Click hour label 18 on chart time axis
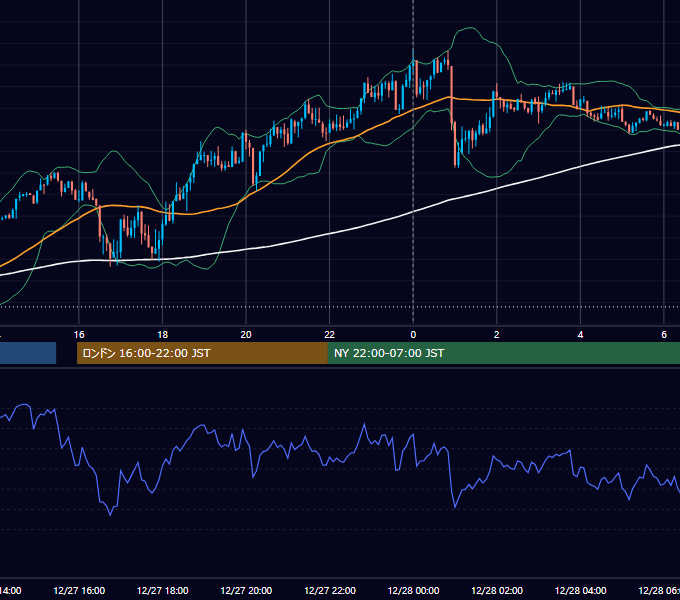The width and height of the screenshot is (680, 600). (x=163, y=335)
